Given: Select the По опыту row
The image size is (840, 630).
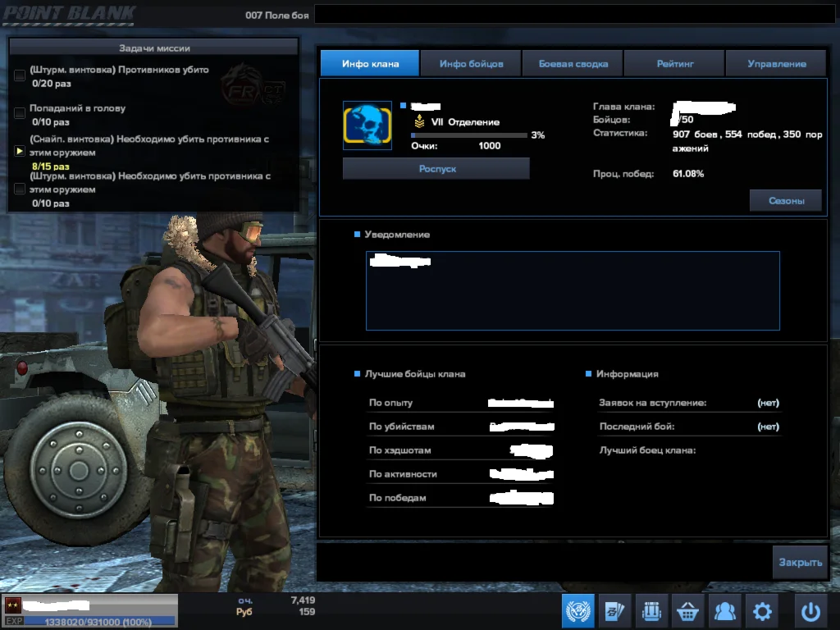Looking at the screenshot, I should pos(461,403).
